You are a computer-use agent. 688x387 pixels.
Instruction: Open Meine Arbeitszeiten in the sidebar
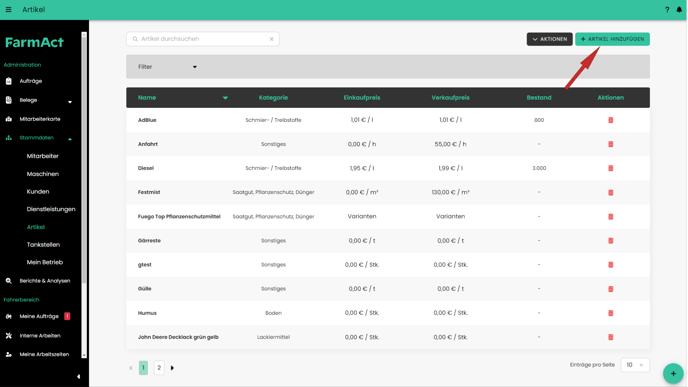coord(44,355)
